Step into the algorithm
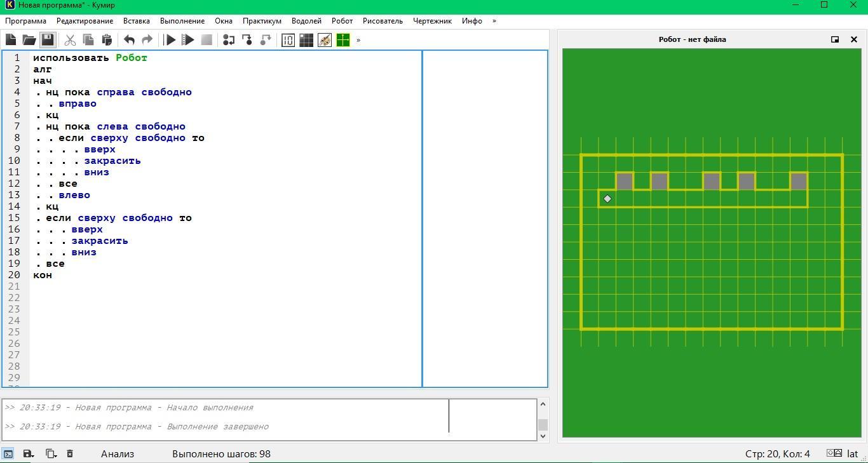The height and width of the screenshot is (463, 868). click(x=247, y=40)
